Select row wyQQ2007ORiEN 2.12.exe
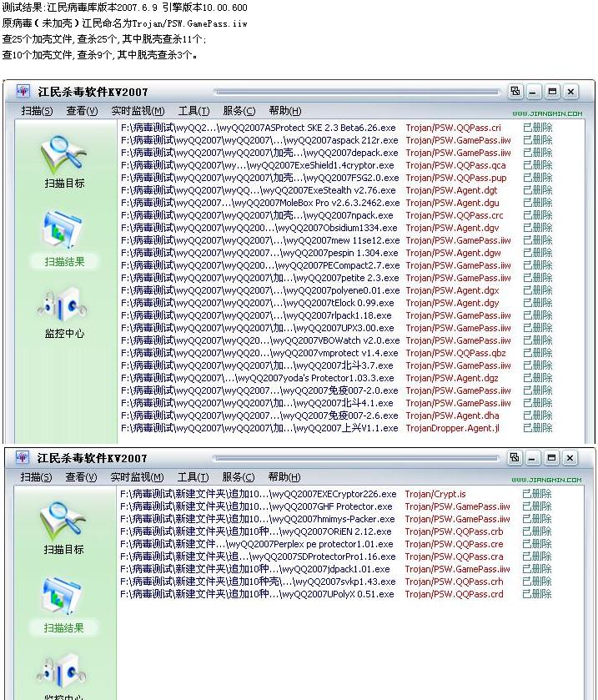Image resolution: width=598 pixels, height=700 pixels. [335, 531]
